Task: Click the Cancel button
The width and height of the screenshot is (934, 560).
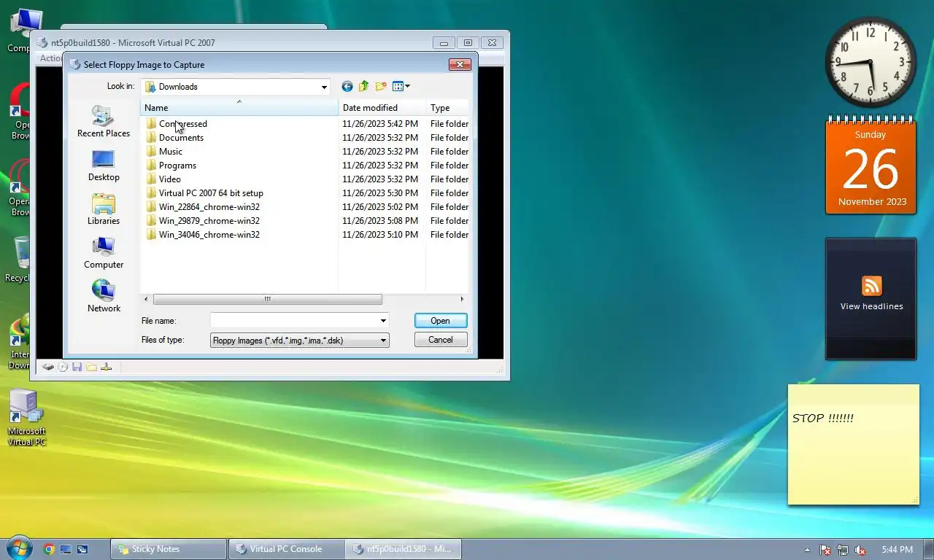Action: tap(441, 340)
